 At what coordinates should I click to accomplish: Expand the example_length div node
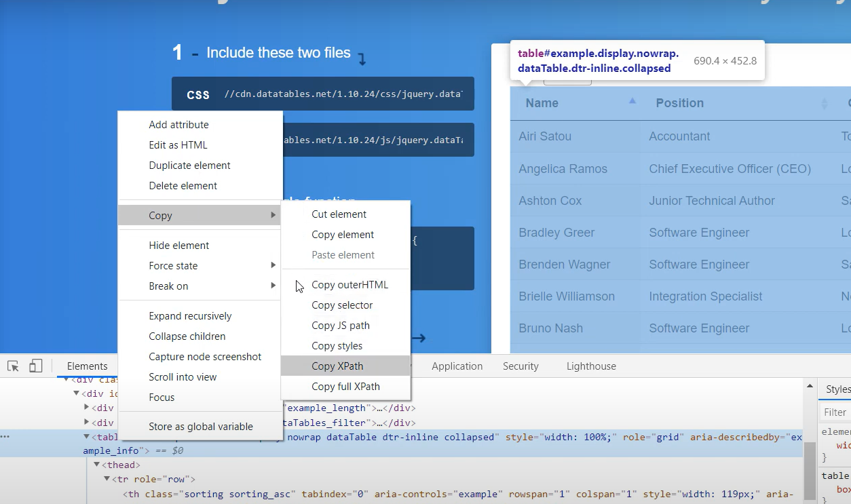tap(86, 408)
